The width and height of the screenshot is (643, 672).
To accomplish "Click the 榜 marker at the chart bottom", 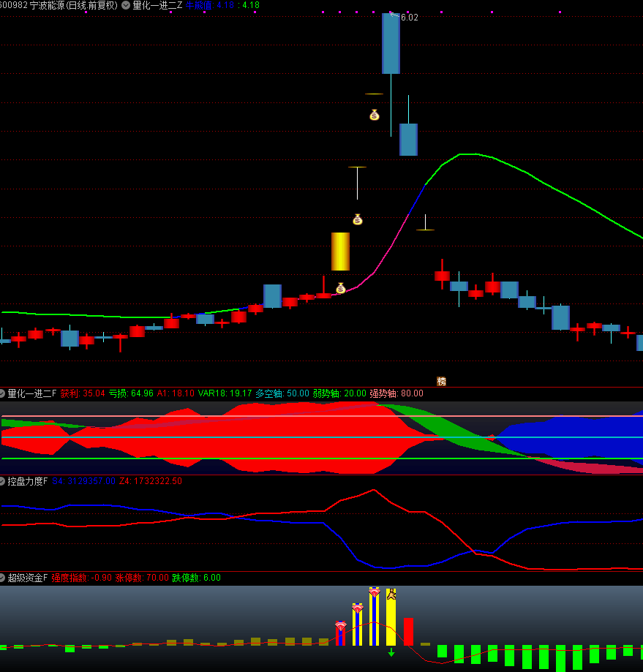I will pos(441,381).
